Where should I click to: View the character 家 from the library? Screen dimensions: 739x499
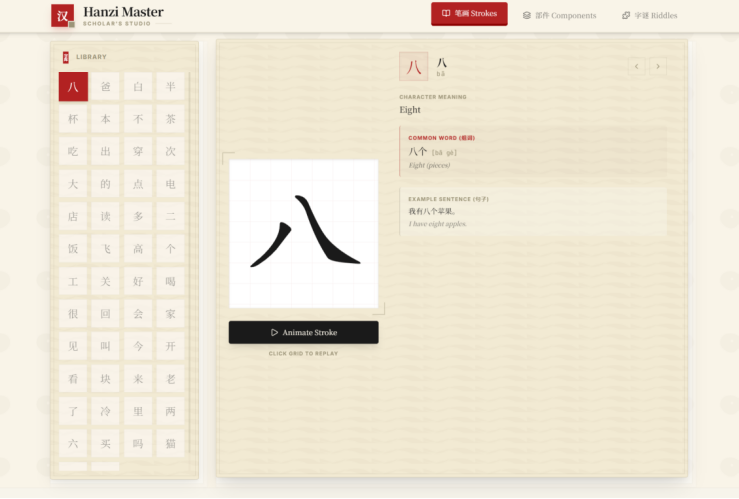171,314
